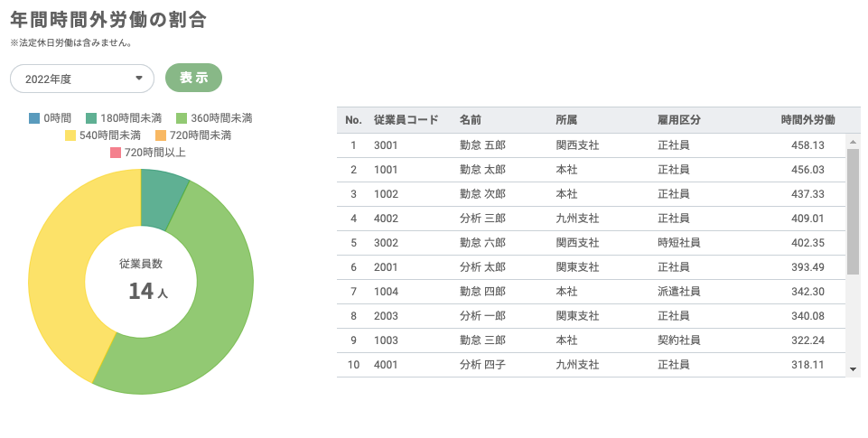Toggle the 540時間未満 legend entry
This screenshot has height=438, width=868.
click(x=103, y=135)
